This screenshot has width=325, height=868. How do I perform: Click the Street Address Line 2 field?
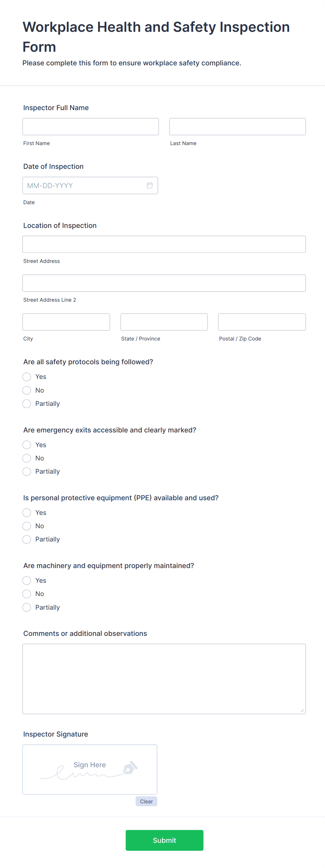click(164, 283)
